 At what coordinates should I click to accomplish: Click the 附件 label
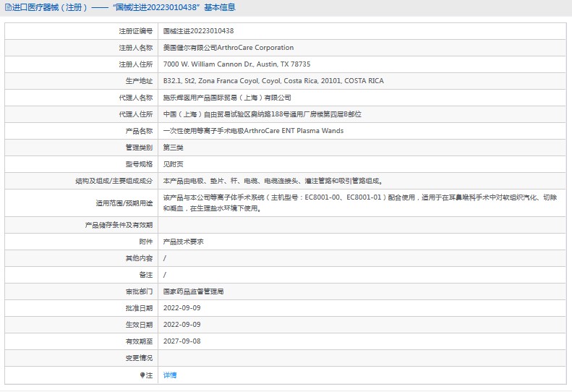[146, 242]
